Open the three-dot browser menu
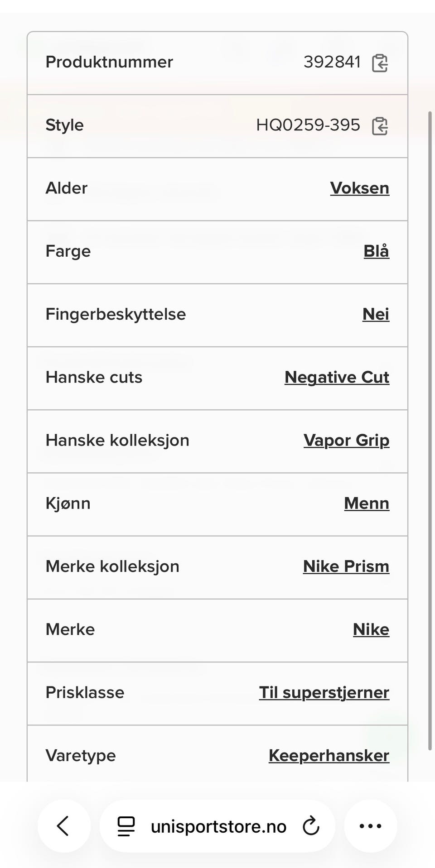 [x=371, y=826]
